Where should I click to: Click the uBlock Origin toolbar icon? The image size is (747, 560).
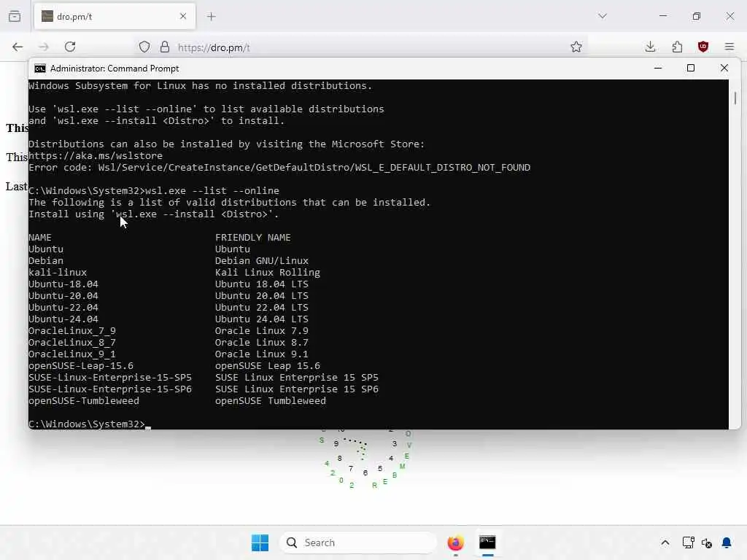703,47
